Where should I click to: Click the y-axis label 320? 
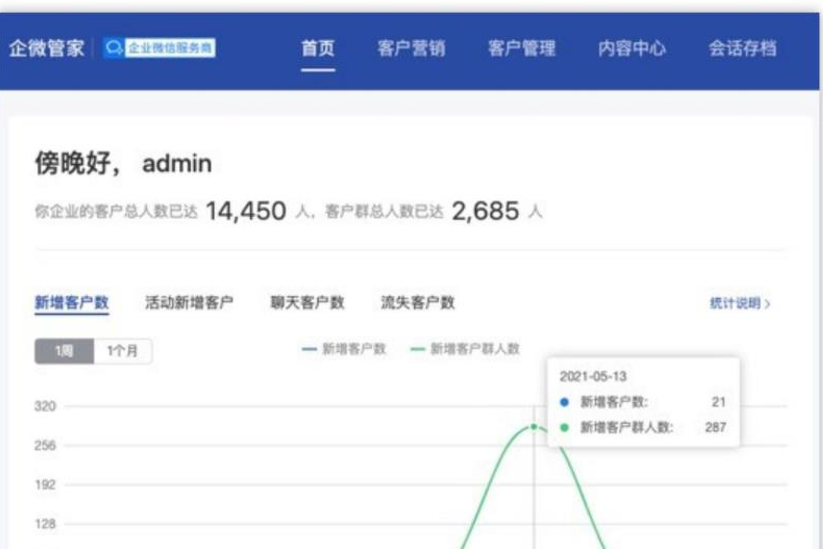coord(45,406)
